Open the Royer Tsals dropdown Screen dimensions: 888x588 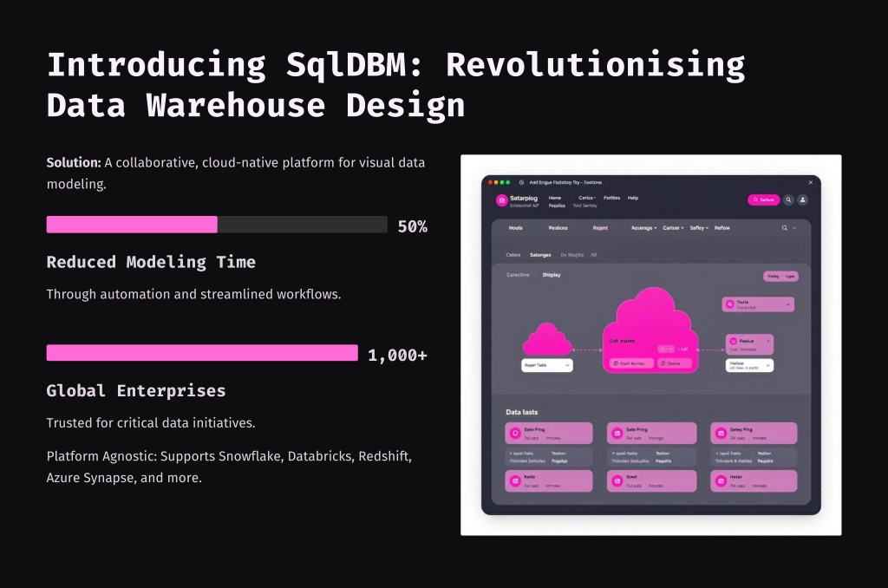tap(547, 365)
